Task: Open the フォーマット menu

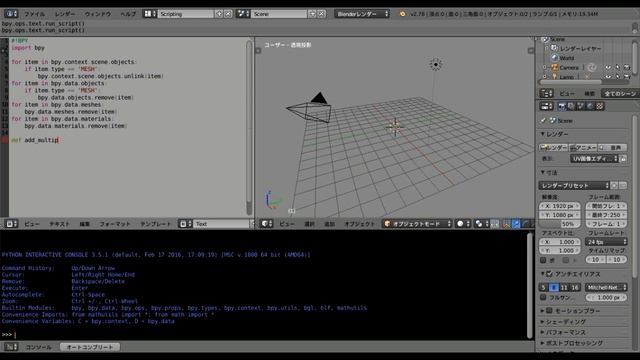Action: [115, 224]
